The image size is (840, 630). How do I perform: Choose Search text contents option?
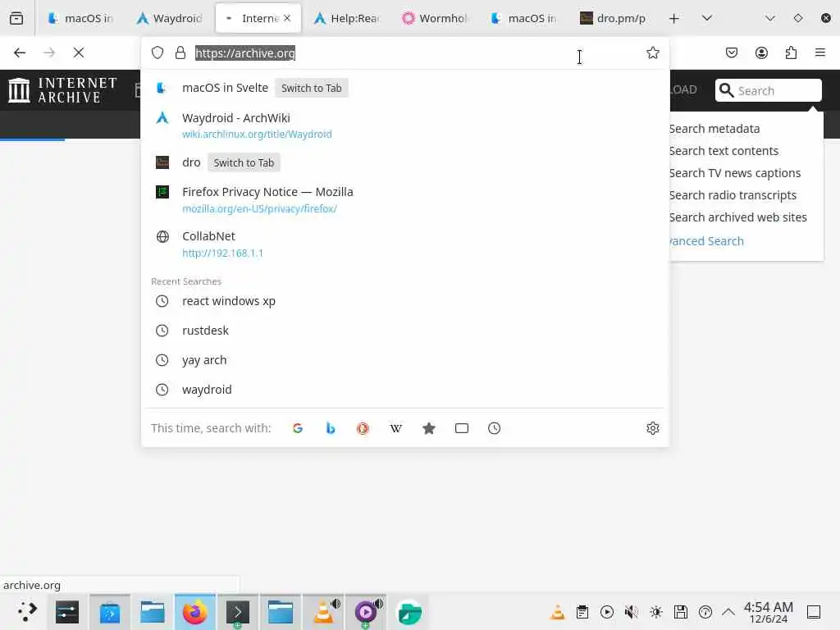coord(724,151)
